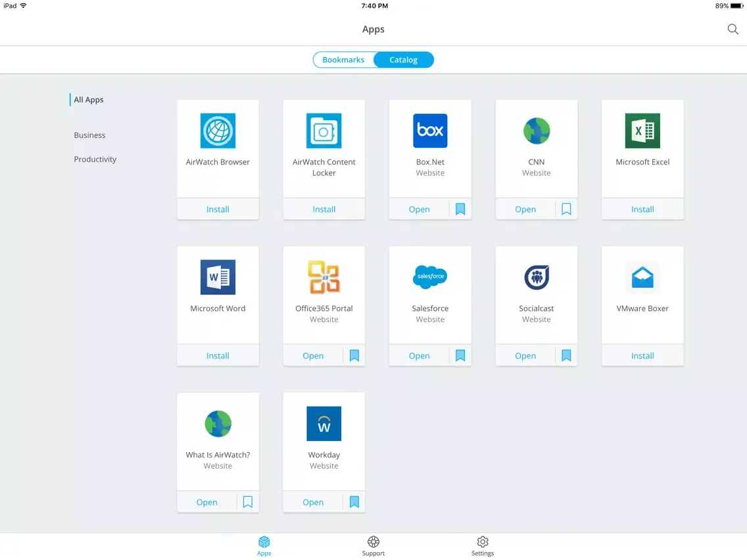The image size is (747, 560).
Task: Open the Settings bottom tab
Action: click(x=483, y=546)
